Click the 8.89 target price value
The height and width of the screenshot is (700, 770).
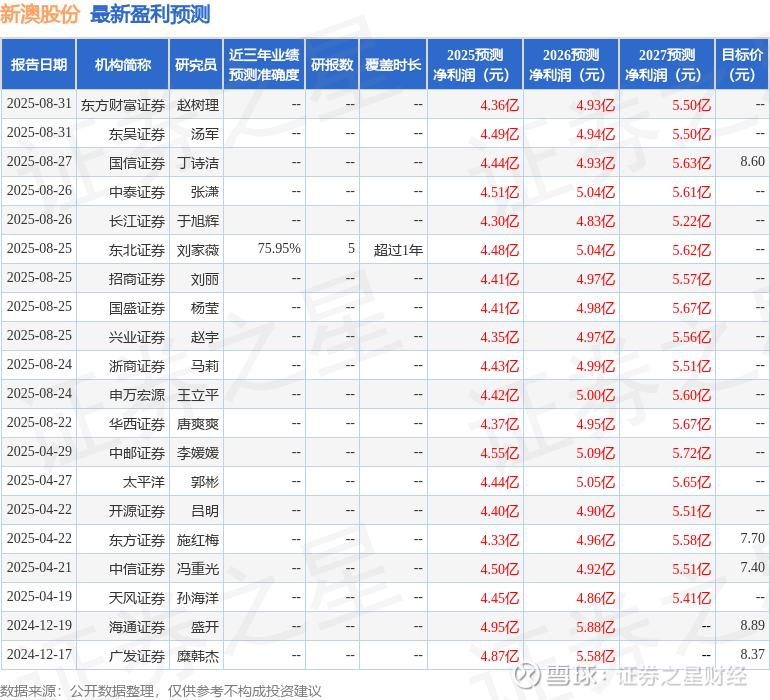[x=752, y=625]
